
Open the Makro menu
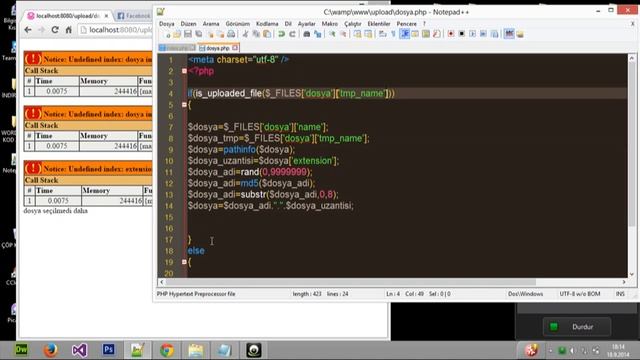click(x=329, y=24)
